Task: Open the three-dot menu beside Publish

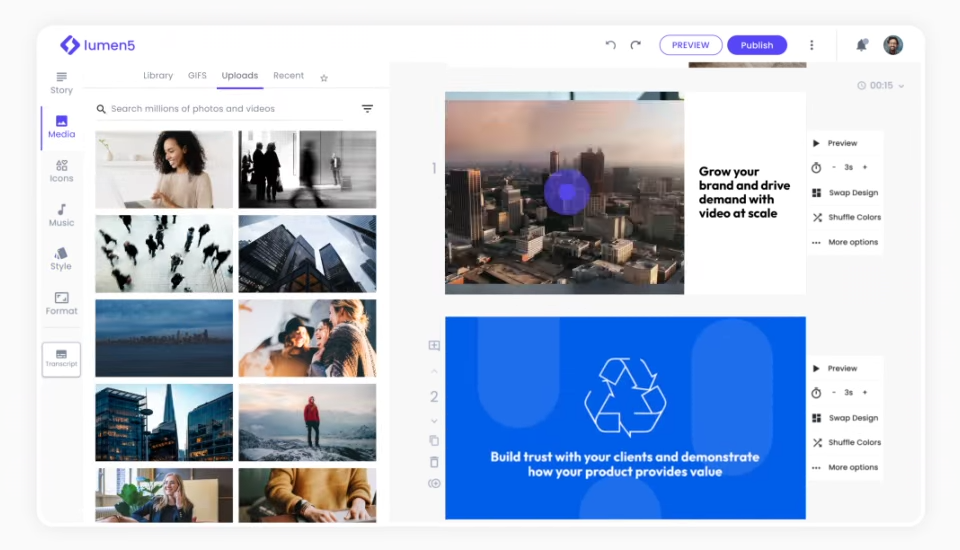Action: 812,45
